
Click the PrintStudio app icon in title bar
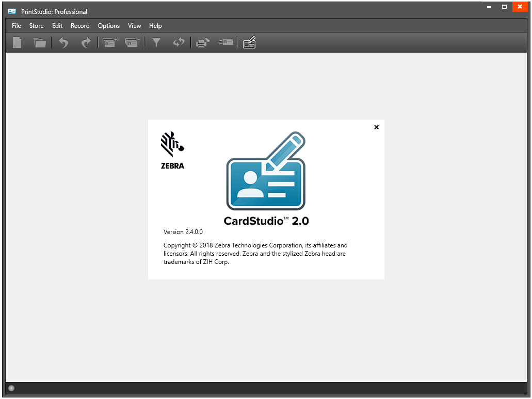(x=12, y=11)
